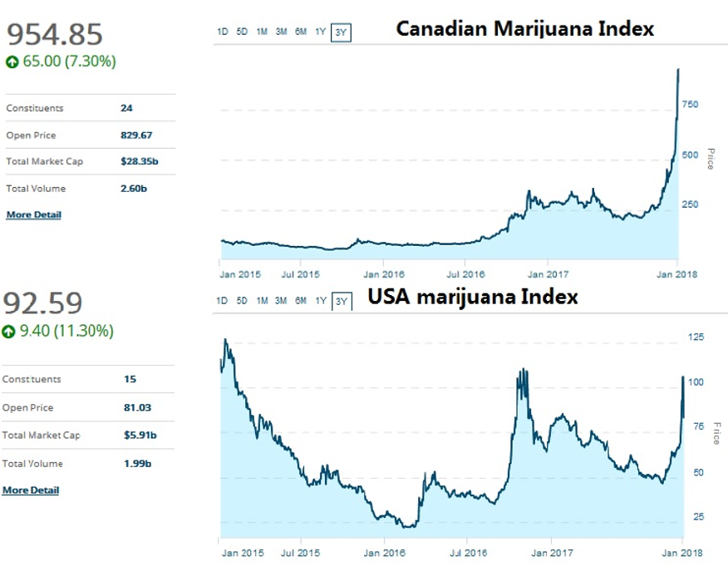728x571 pixels.
Task: Select 1D range on USA marijuana Index chart
Action: 222,301
